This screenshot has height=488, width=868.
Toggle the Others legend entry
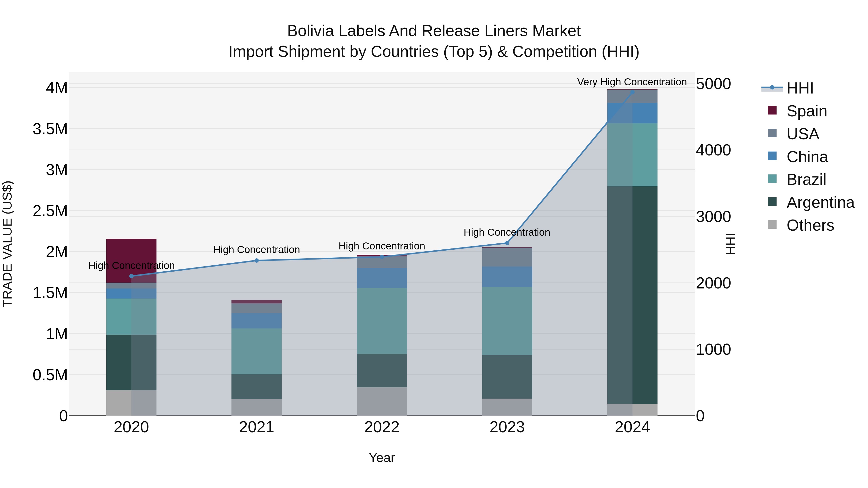(x=800, y=225)
